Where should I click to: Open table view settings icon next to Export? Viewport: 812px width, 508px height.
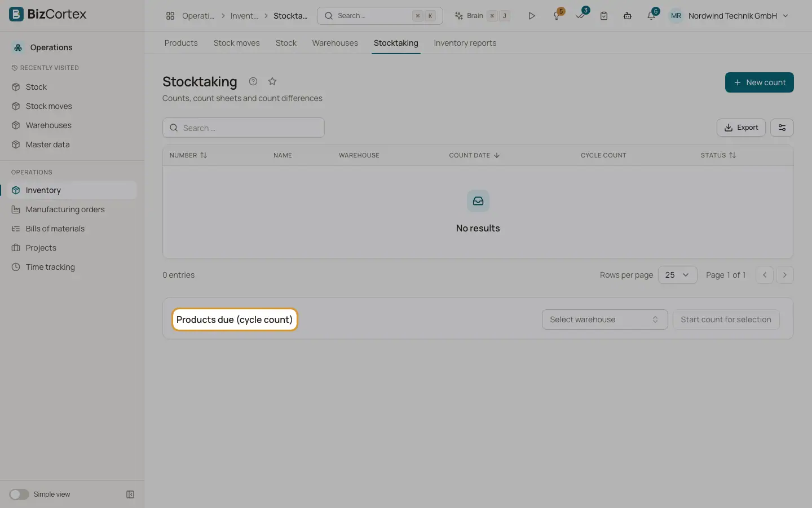tap(782, 128)
